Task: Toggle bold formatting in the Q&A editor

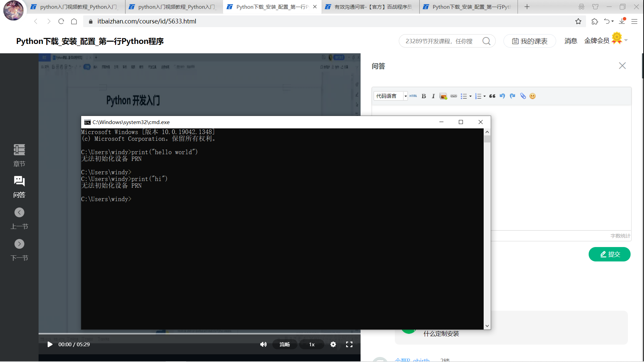Action: click(424, 96)
